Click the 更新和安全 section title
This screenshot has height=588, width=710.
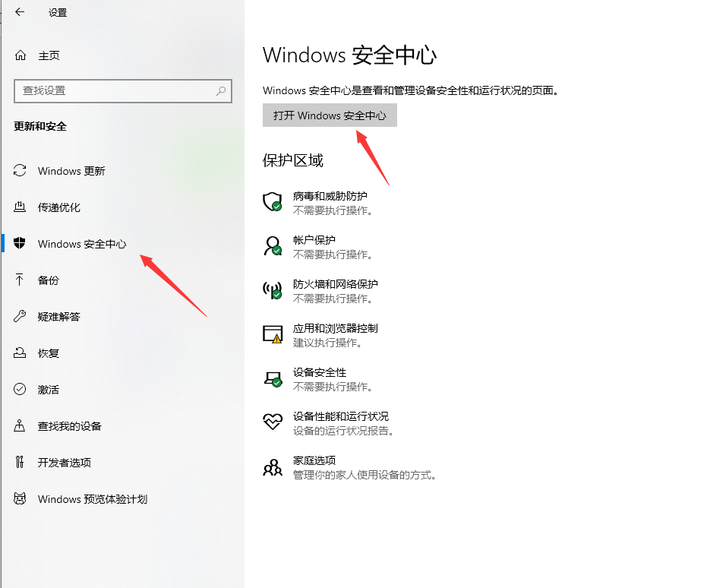(x=40, y=126)
